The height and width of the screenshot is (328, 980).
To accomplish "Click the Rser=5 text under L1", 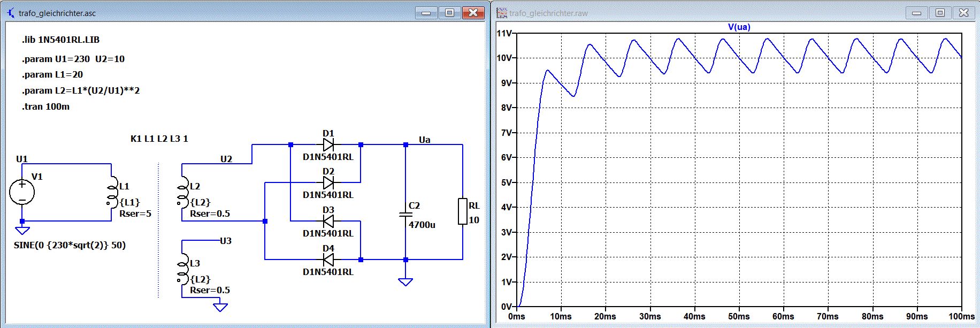I will click(x=135, y=213).
